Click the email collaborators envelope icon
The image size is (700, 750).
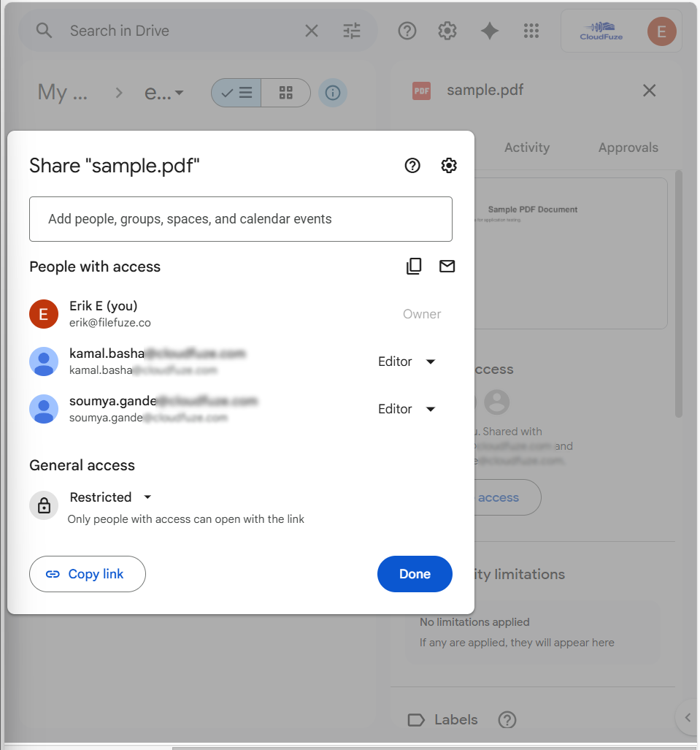[x=447, y=266]
